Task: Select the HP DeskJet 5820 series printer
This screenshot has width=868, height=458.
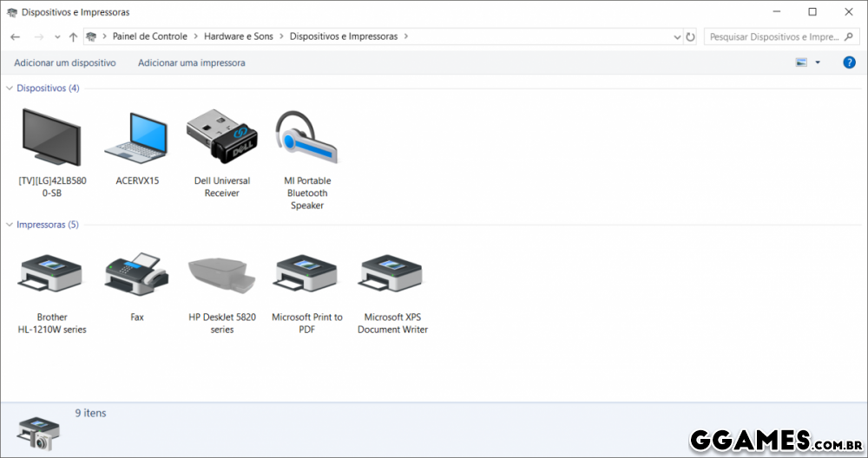Action: 221,275
